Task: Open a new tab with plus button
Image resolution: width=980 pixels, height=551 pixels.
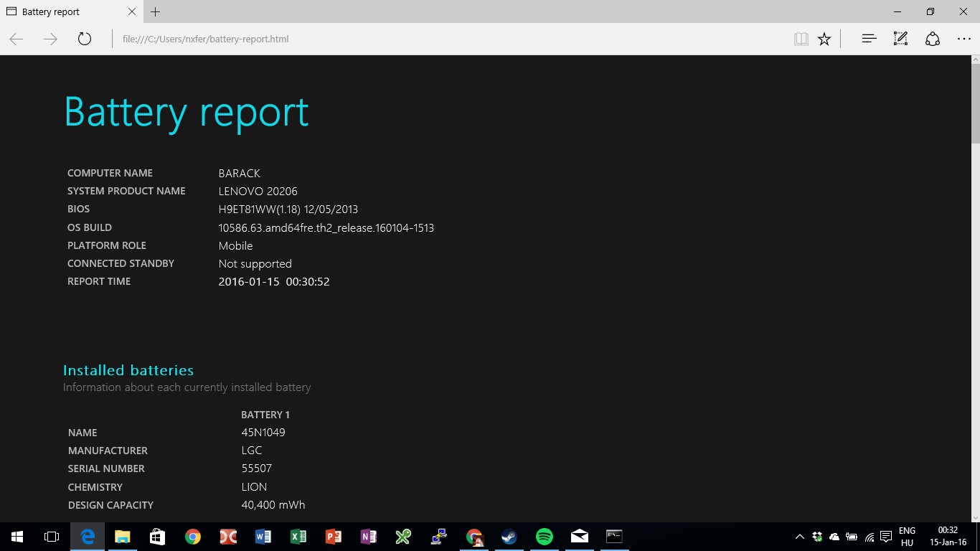Action: click(x=156, y=11)
